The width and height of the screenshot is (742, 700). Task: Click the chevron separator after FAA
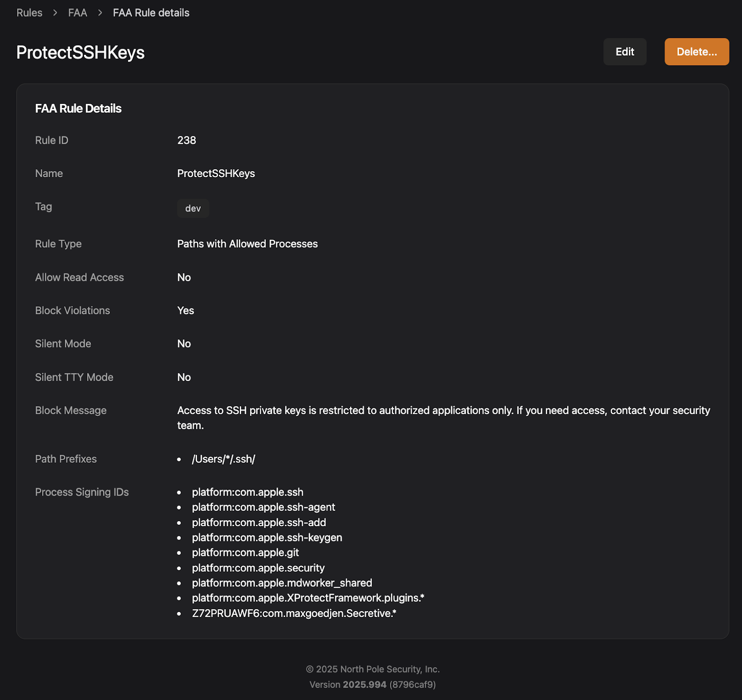click(x=100, y=13)
